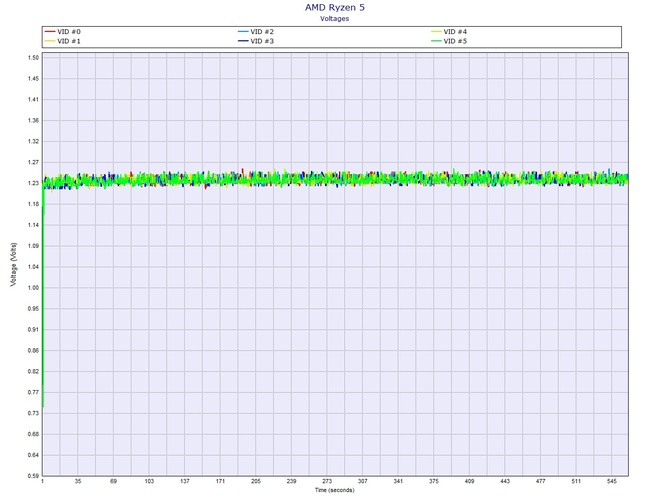Click the Time (seconds) axis label
The width and height of the screenshot is (670, 502).
[335, 490]
